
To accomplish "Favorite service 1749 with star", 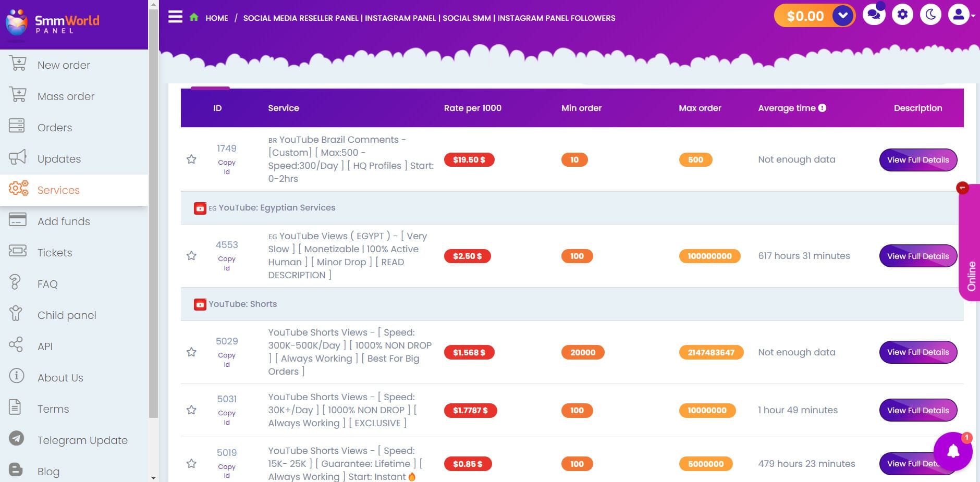I will coord(191,159).
